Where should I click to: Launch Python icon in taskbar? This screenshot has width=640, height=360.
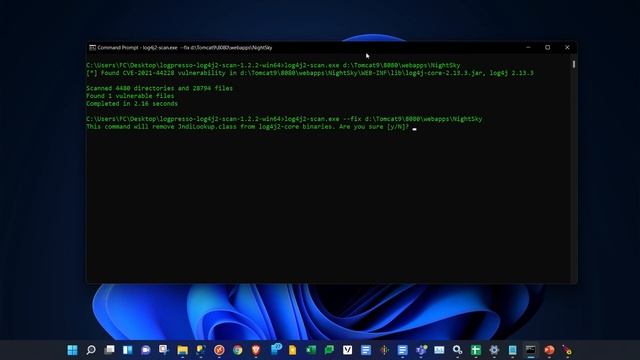(x=201, y=350)
